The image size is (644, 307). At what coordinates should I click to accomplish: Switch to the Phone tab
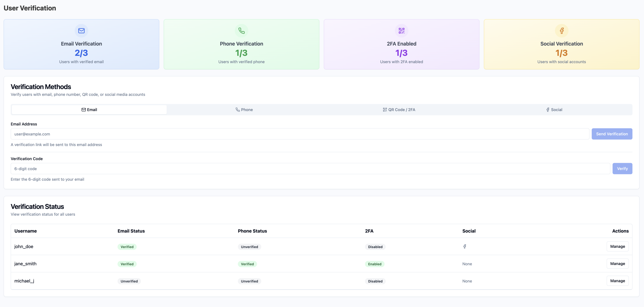(244, 110)
